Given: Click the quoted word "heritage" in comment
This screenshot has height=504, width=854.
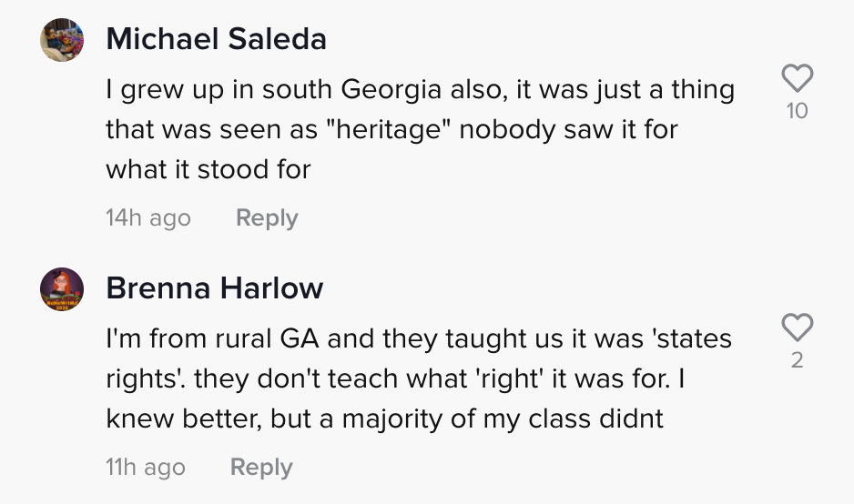Looking at the screenshot, I should (389, 129).
